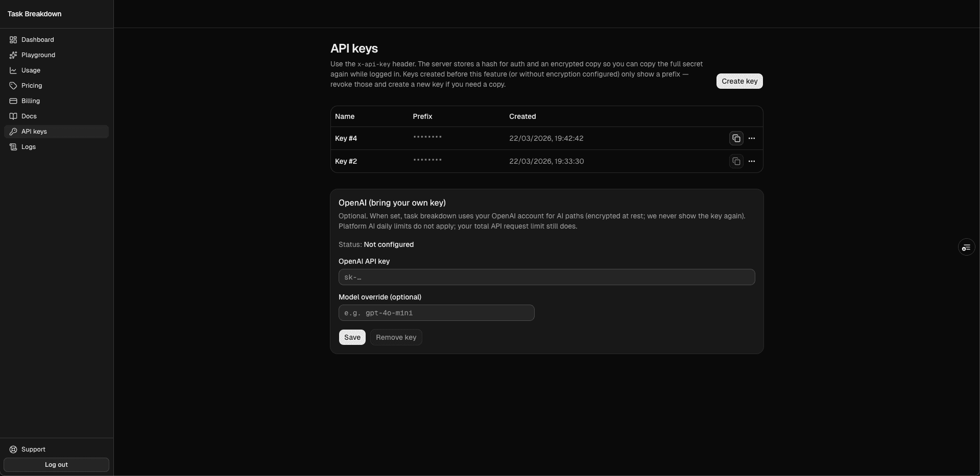
Task: Click Remove key
Action: [396, 337]
